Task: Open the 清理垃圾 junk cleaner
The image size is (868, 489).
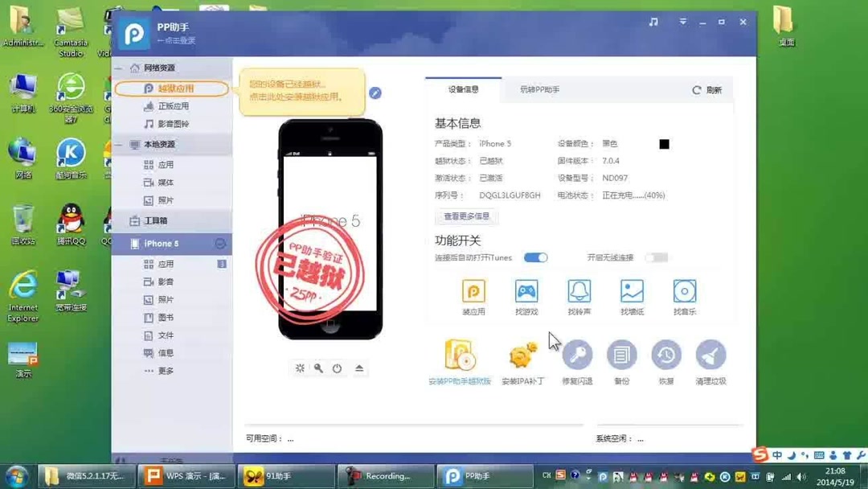Action: point(710,354)
